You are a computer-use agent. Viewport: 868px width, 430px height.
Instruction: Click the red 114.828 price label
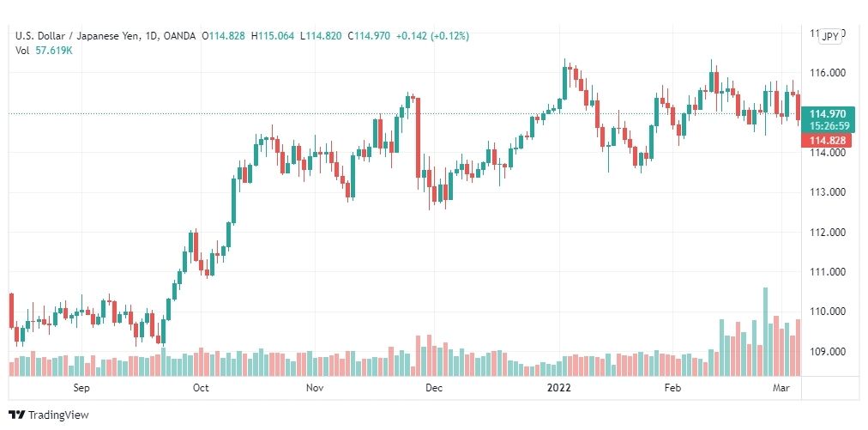[825, 141]
